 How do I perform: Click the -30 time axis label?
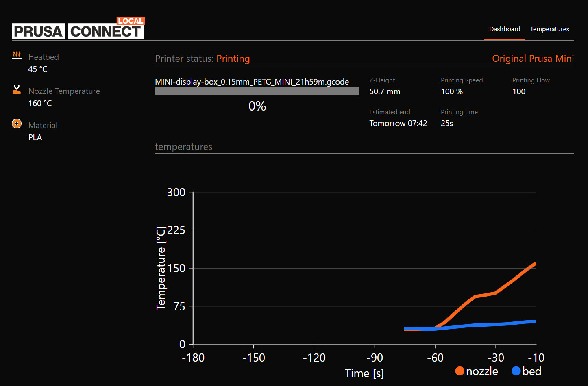click(x=496, y=358)
